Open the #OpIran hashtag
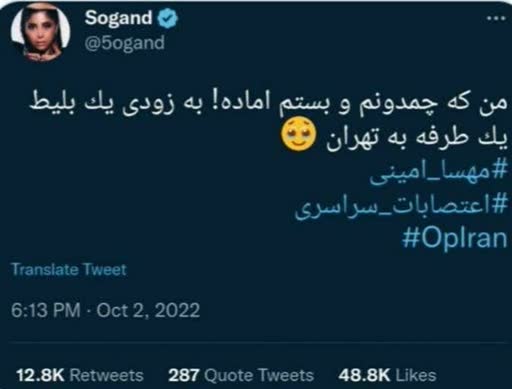Screen dimensions: 512x389 tap(455, 239)
